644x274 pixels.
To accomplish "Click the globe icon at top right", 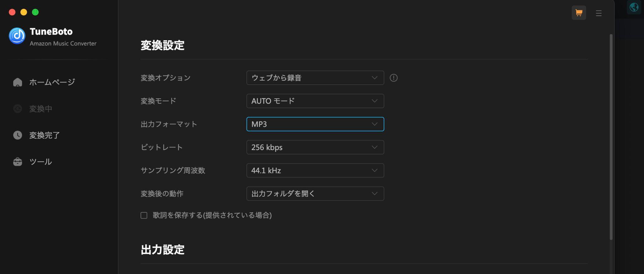I will (x=634, y=7).
